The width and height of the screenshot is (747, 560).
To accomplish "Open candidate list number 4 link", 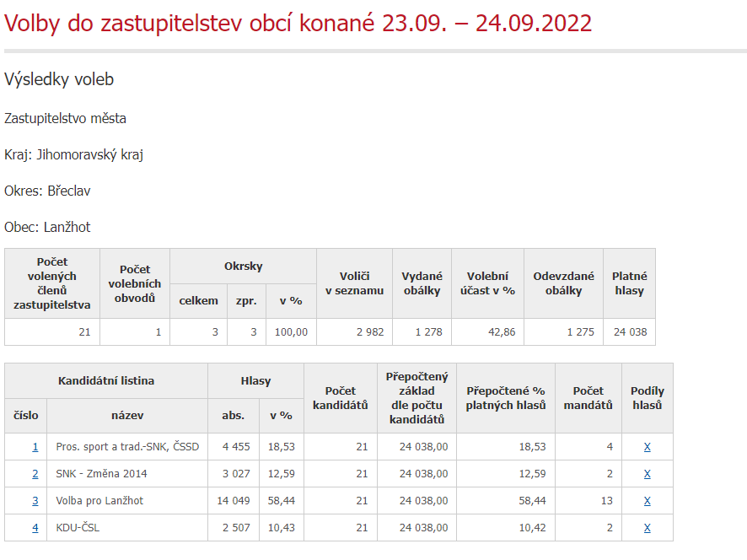I will [35, 528].
